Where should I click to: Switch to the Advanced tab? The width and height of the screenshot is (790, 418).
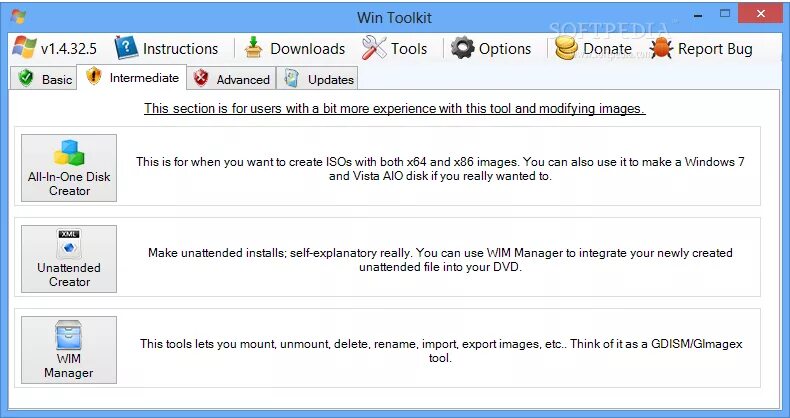[231, 79]
